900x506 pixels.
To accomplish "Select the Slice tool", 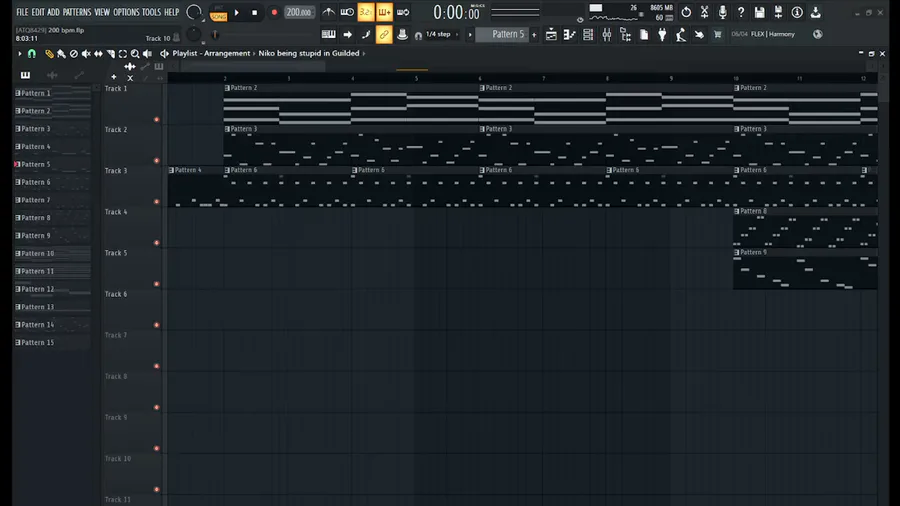I will 110,53.
